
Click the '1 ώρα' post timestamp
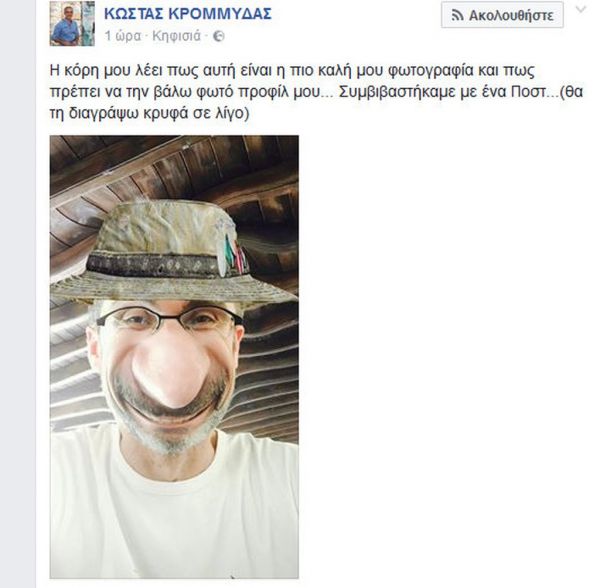[x=123, y=36]
